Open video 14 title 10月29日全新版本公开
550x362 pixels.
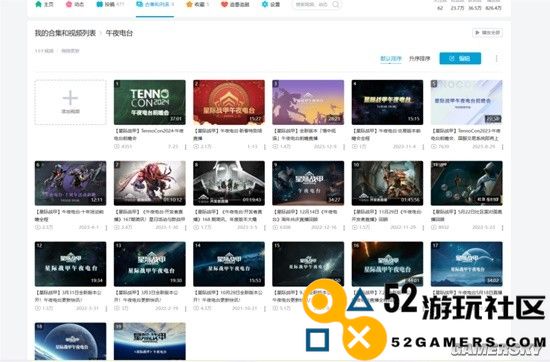point(228,296)
